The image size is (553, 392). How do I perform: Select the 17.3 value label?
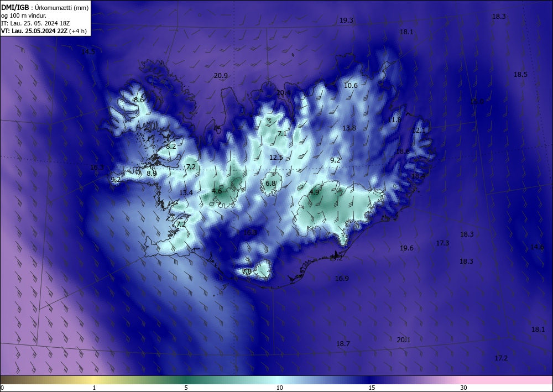pyautogui.click(x=442, y=243)
